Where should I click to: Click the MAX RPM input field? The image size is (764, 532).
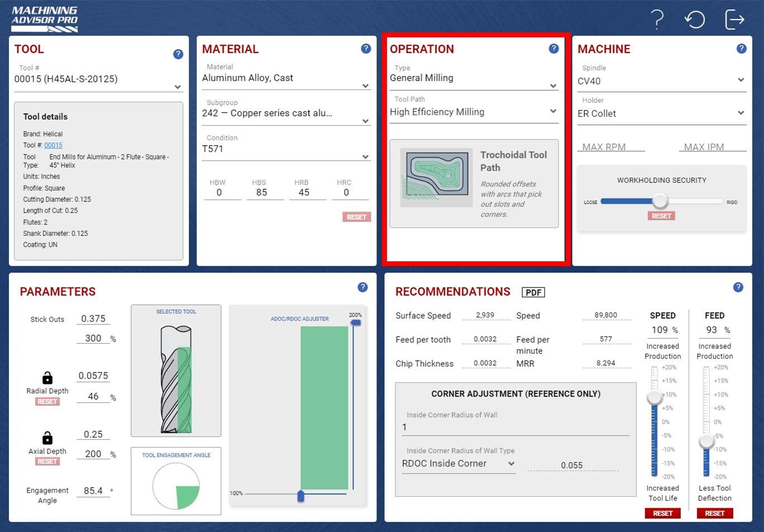click(x=611, y=147)
